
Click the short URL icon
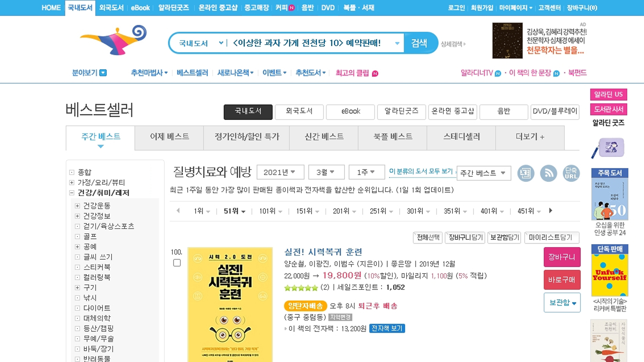tap(571, 173)
